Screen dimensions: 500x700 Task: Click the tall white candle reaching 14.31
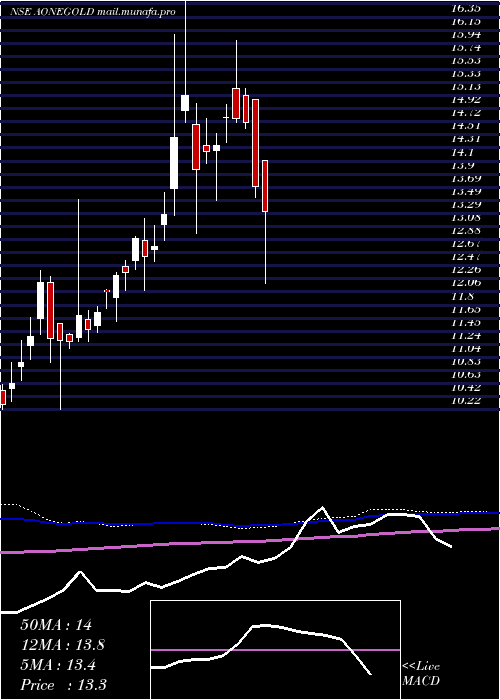(x=174, y=163)
